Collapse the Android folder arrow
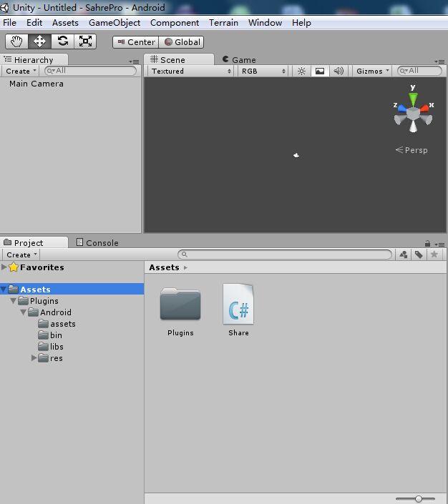The height and width of the screenshot is (504, 448). [24, 312]
